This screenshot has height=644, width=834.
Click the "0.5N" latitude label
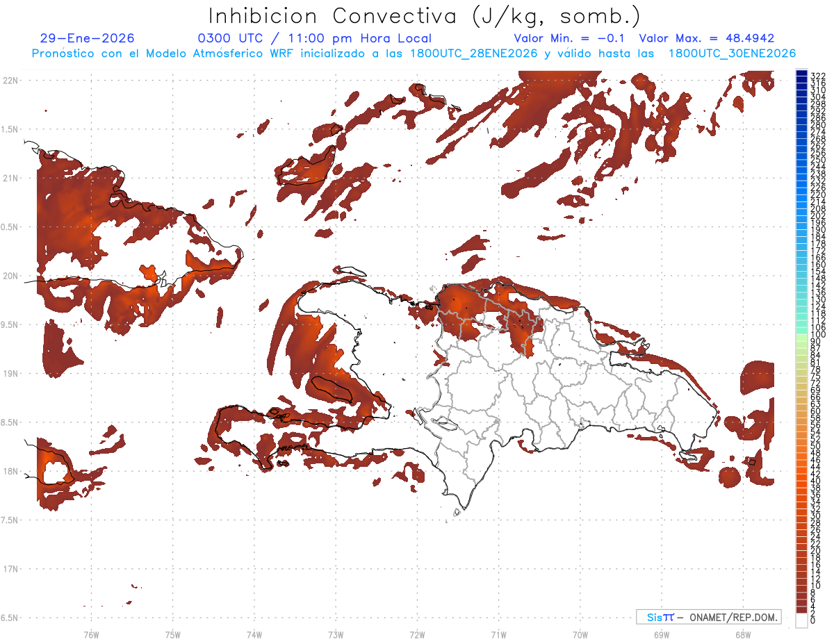(x=10, y=227)
